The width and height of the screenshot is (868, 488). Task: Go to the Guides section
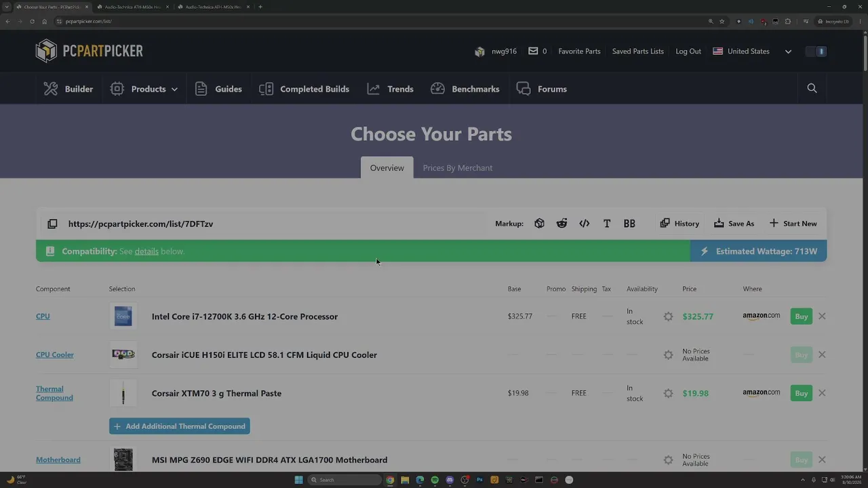click(x=218, y=89)
